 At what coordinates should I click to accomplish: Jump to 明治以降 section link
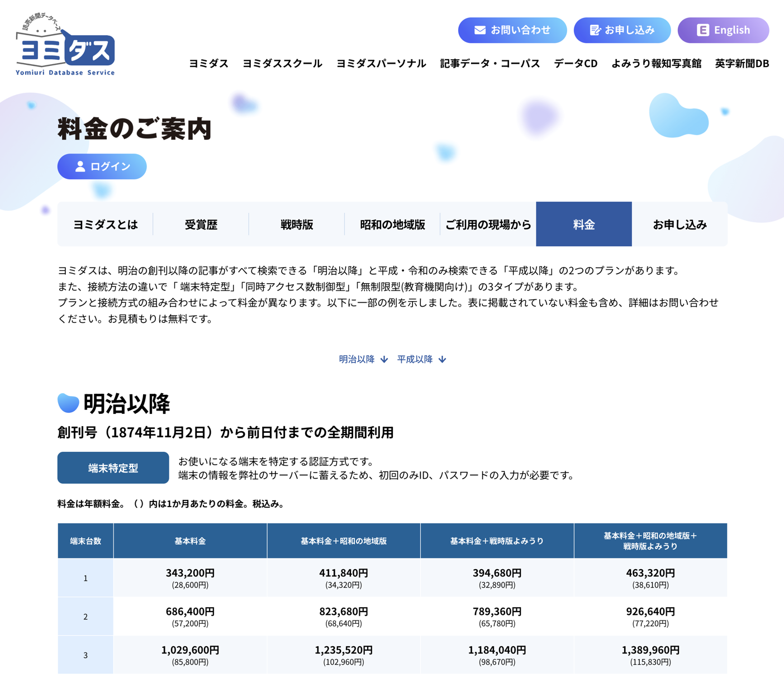tap(363, 359)
